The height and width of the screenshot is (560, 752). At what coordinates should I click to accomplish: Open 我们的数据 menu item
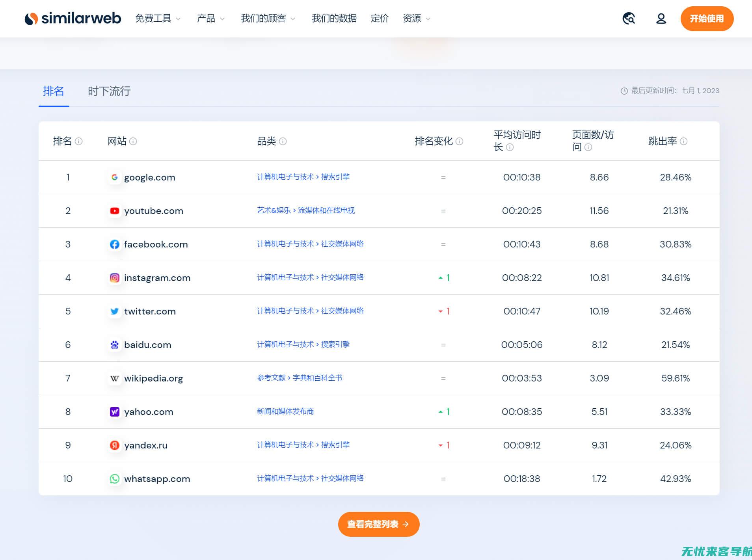(x=334, y=19)
